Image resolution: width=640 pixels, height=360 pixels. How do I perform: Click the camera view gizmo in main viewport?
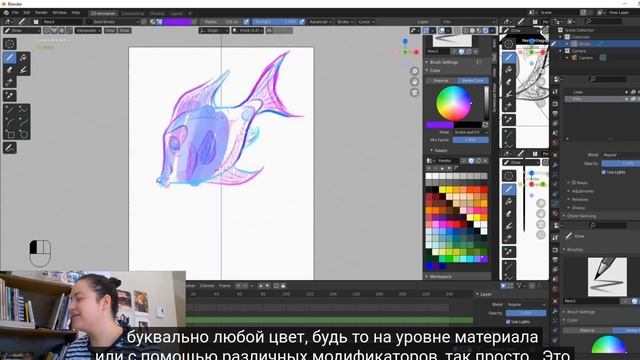[414, 92]
